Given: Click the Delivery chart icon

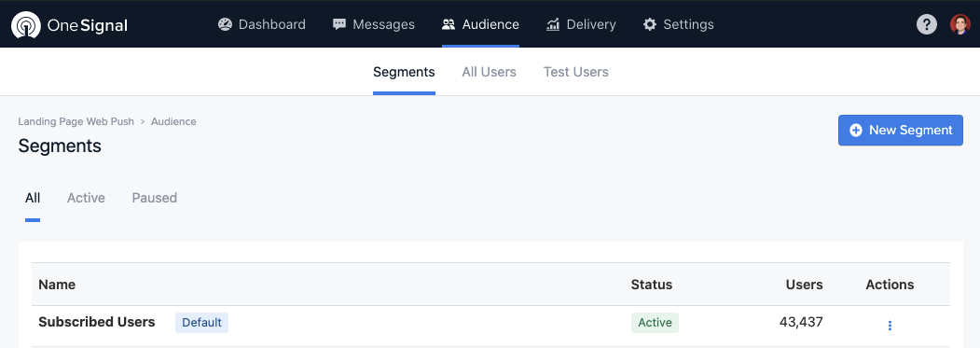Looking at the screenshot, I should click(553, 24).
